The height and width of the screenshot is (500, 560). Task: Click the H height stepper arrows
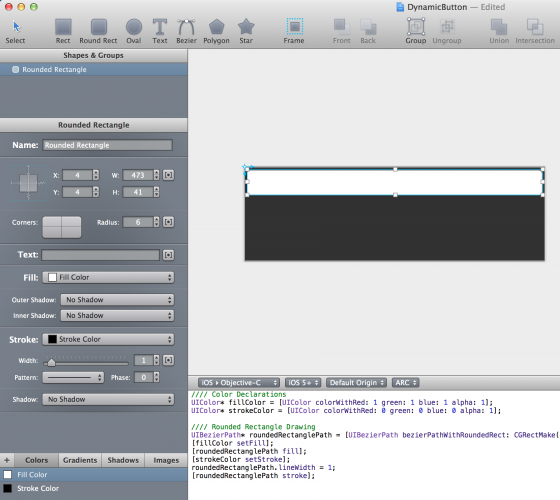(x=156, y=192)
